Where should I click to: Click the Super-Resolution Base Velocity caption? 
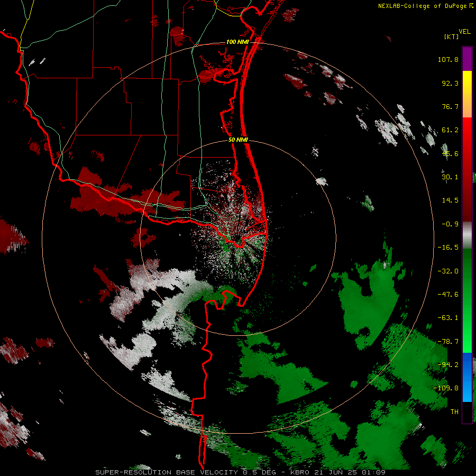click(240, 472)
